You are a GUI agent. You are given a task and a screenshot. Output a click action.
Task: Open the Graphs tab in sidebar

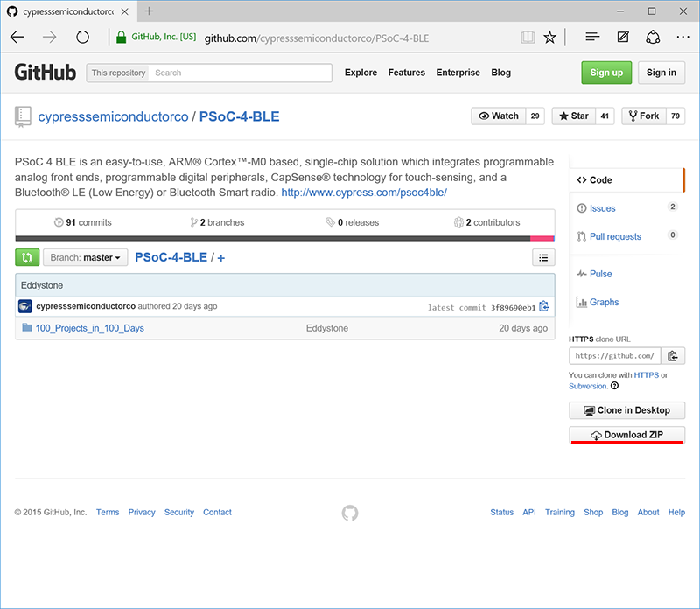pos(604,302)
